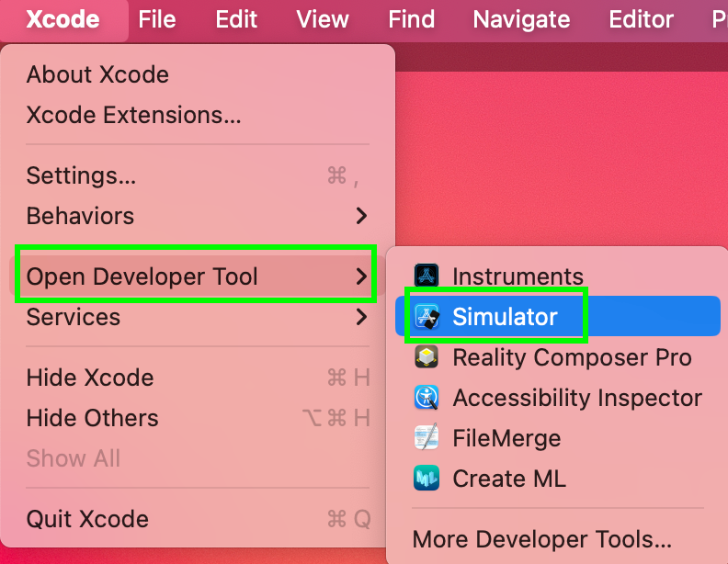
Task: Open the Find menu
Action: click(412, 19)
